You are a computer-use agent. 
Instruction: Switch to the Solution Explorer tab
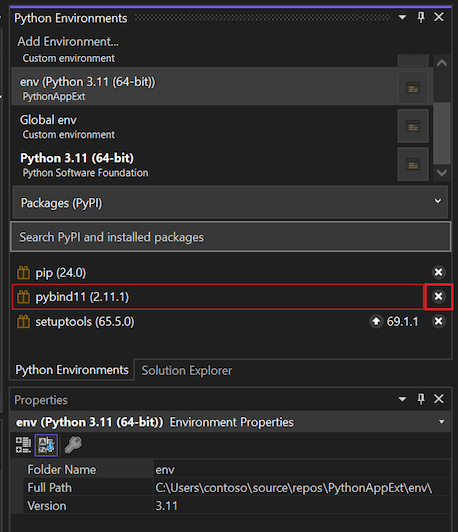[187, 370]
